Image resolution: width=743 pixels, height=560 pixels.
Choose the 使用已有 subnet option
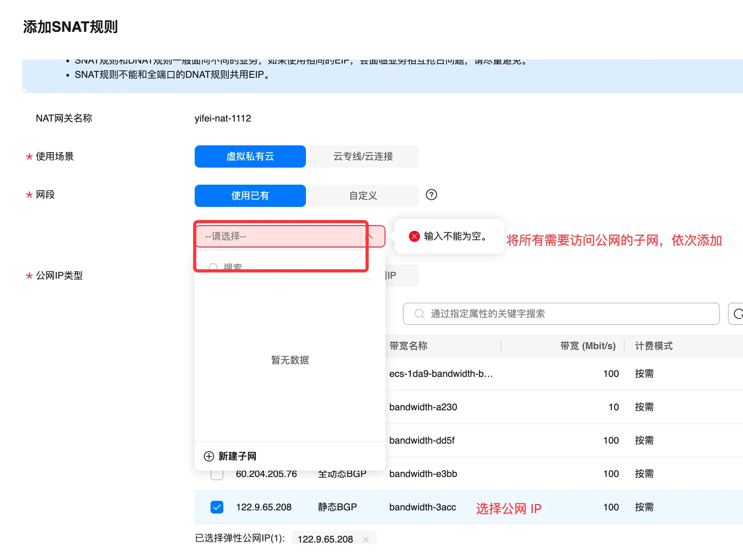(250, 196)
